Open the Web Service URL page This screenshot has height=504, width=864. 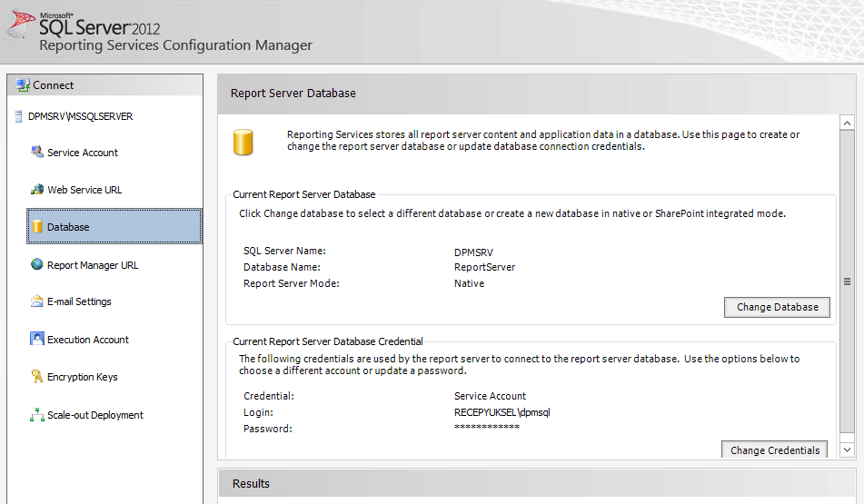pyautogui.click(x=84, y=190)
